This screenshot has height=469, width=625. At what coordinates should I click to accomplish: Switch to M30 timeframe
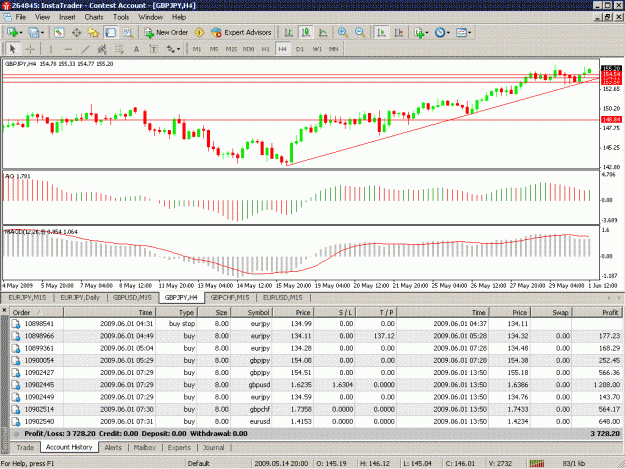(x=249, y=49)
